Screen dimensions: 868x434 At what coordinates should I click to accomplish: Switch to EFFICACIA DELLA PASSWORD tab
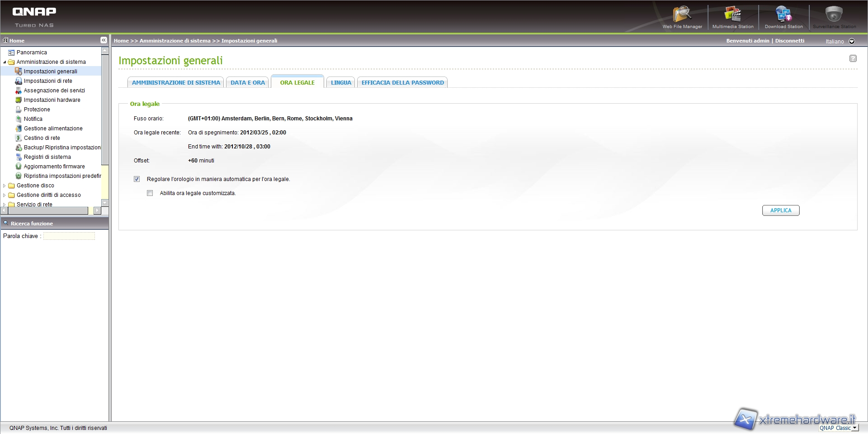tap(402, 83)
